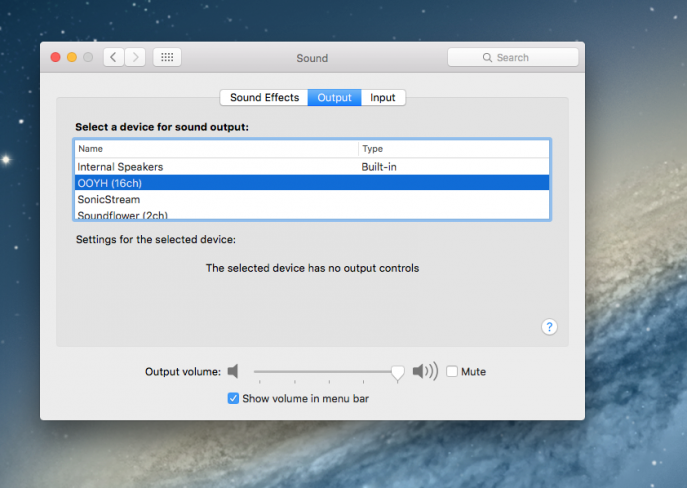Viewport: 687px width, 488px height.
Task: Open help with the question mark button
Action: pyautogui.click(x=549, y=327)
